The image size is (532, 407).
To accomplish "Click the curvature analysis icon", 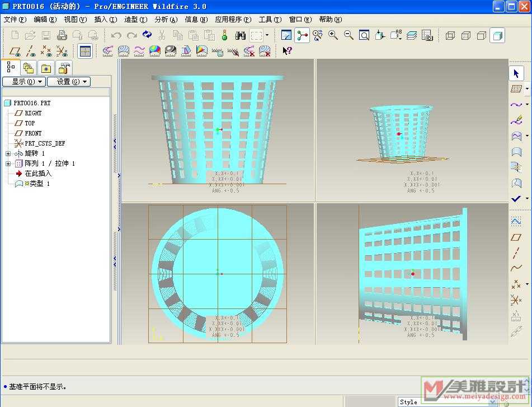I will coord(108,51).
